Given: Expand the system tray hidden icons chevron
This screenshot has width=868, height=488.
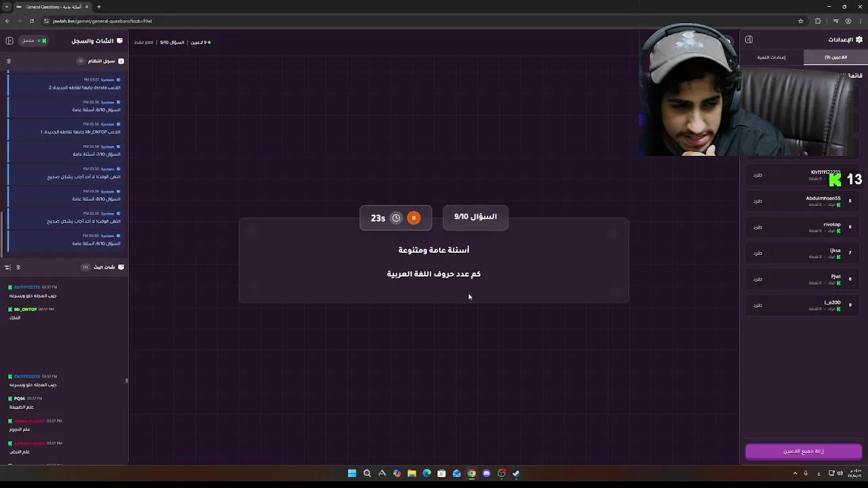Looking at the screenshot, I should coord(795,473).
